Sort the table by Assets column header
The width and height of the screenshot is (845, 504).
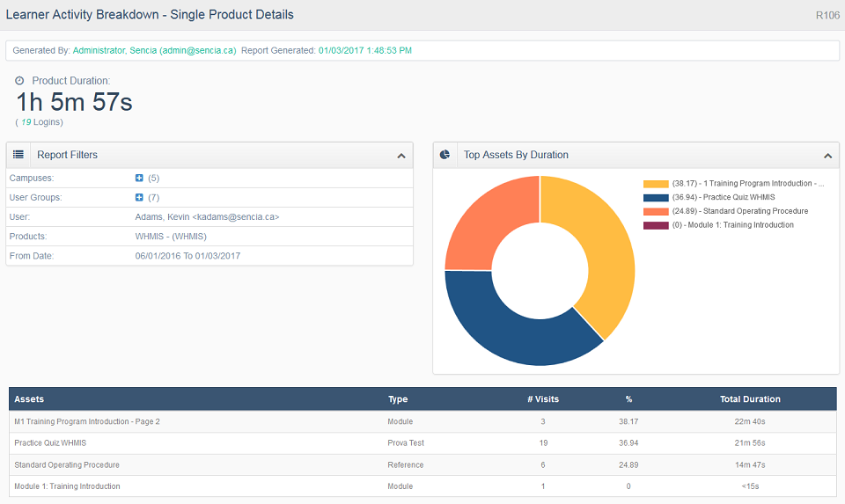pyautogui.click(x=29, y=399)
